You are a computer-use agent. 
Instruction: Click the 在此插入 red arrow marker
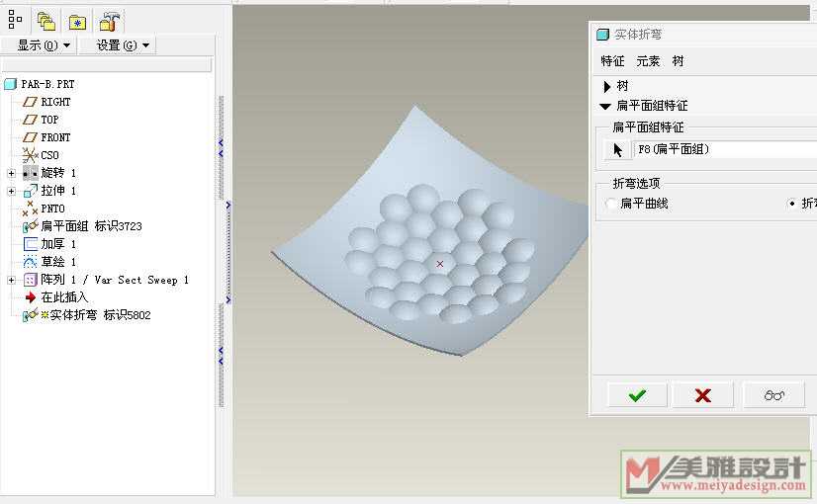click(x=31, y=297)
